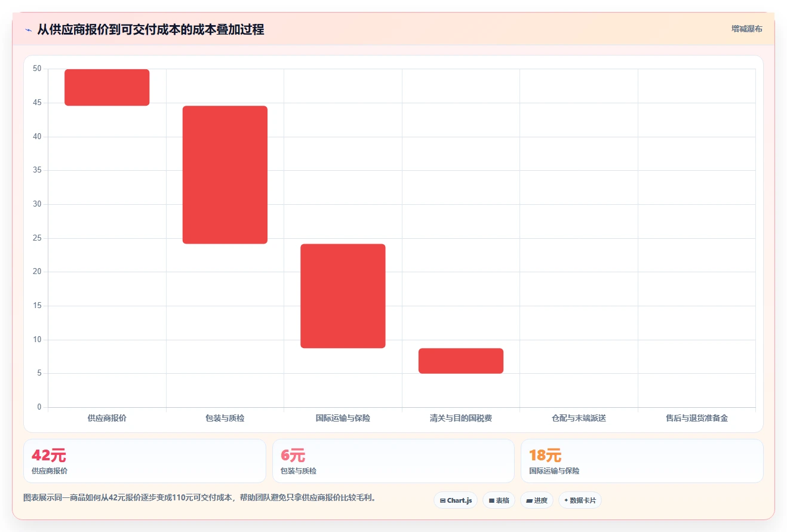
Task: Click the red 国际运输与保险 waterfall bar
Action: [343, 296]
